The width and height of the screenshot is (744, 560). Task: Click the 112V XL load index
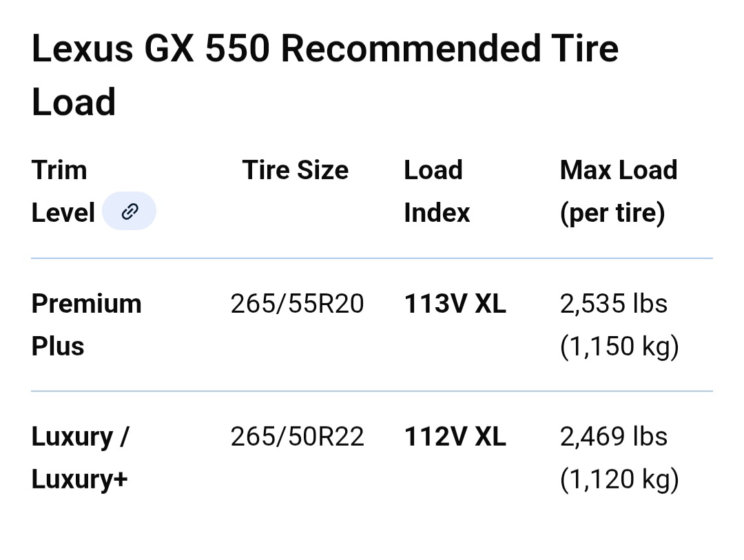[x=455, y=437]
